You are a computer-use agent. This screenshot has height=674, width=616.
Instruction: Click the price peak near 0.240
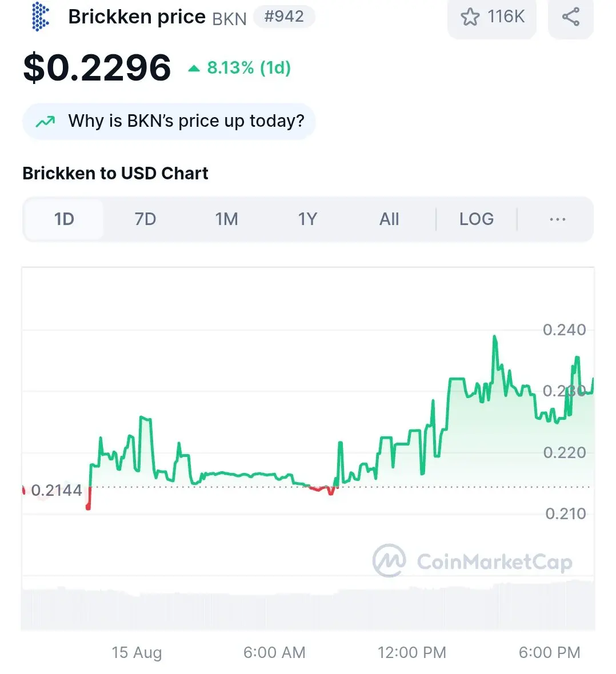click(x=495, y=338)
